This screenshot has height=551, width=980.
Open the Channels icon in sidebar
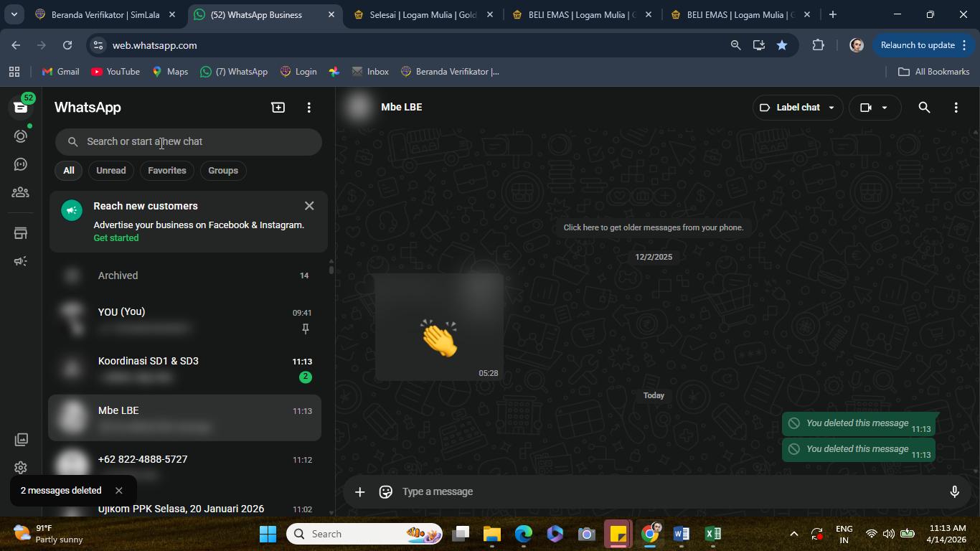(x=21, y=164)
